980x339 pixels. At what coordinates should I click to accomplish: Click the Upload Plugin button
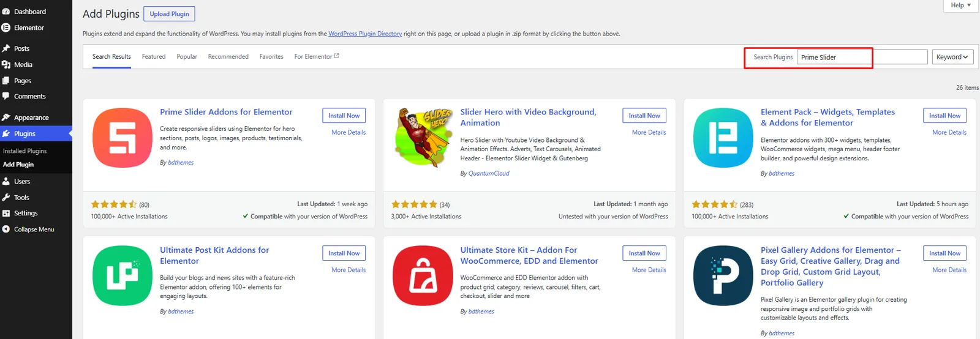point(170,14)
